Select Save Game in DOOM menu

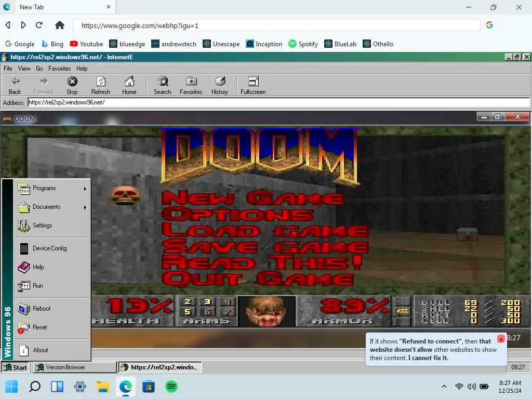(x=265, y=247)
